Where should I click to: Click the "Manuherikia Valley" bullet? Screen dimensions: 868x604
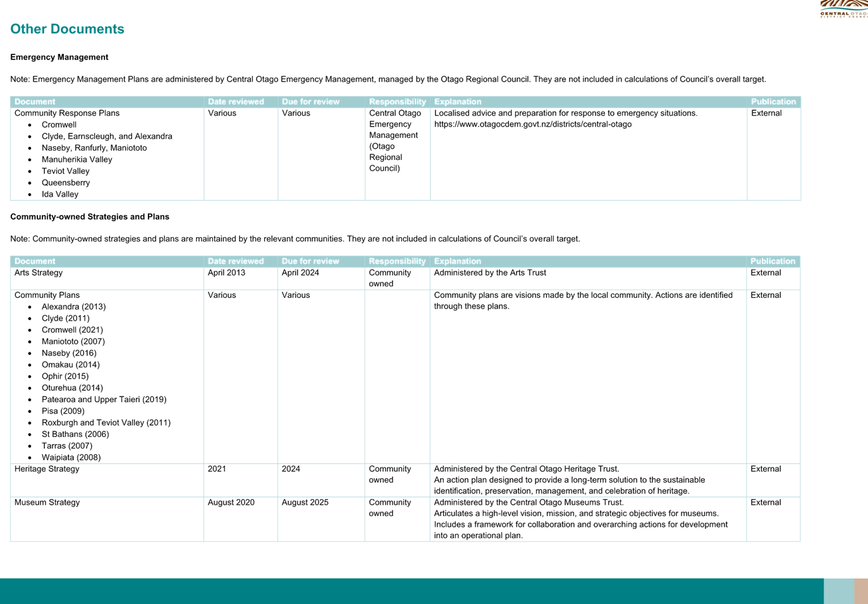[77, 159]
